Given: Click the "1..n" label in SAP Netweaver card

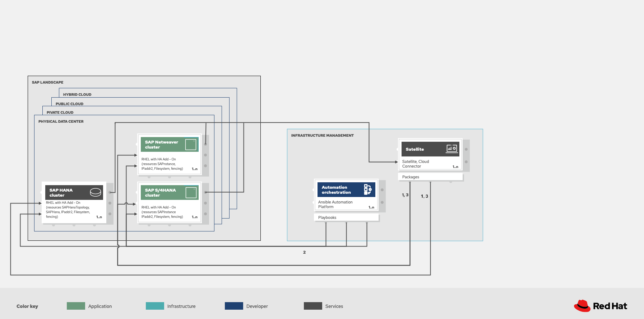Looking at the screenshot, I should coord(195,169).
